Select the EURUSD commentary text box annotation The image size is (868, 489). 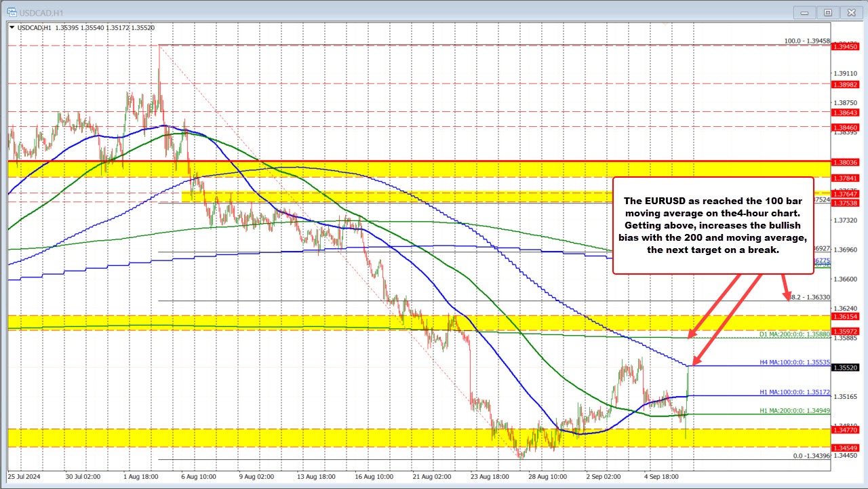[713, 225]
